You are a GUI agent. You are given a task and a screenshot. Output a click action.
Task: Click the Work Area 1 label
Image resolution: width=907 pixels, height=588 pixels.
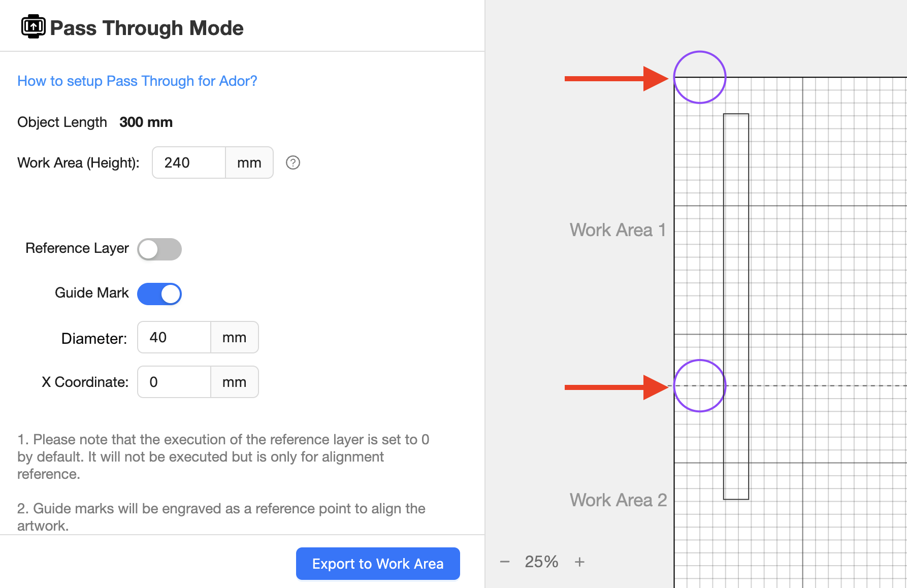618,230
